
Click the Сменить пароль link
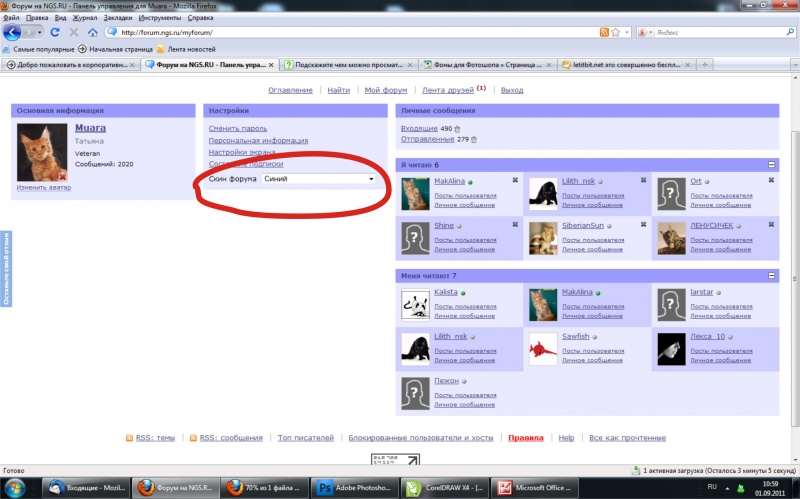tap(237, 129)
